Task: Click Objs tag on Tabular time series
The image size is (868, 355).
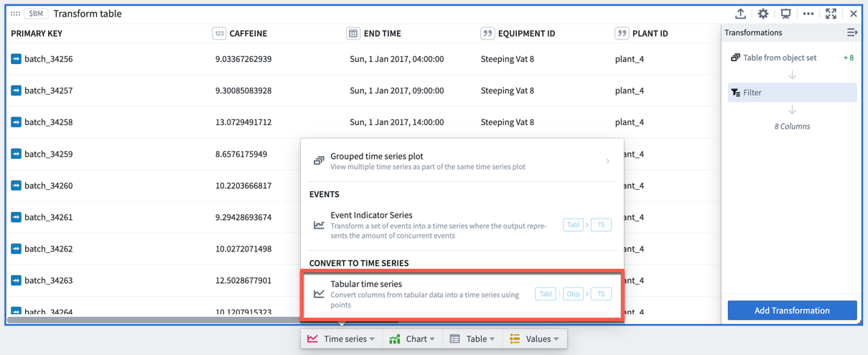Action: pos(573,294)
